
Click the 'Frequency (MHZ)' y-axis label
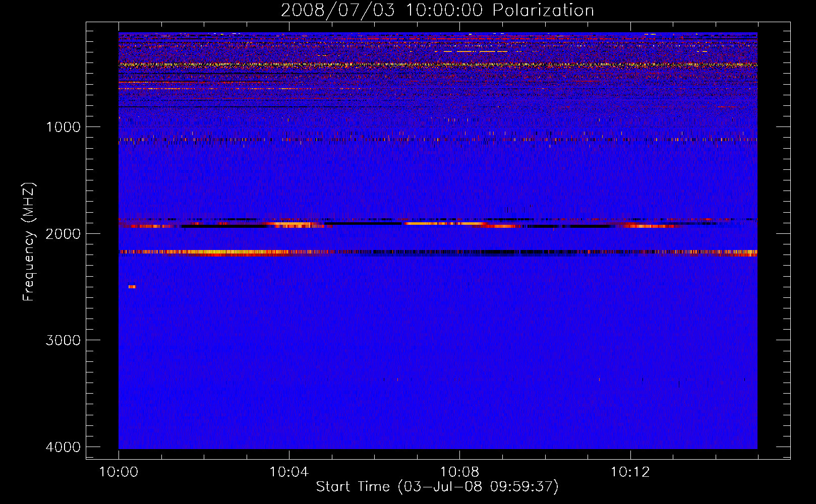[x=29, y=242]
